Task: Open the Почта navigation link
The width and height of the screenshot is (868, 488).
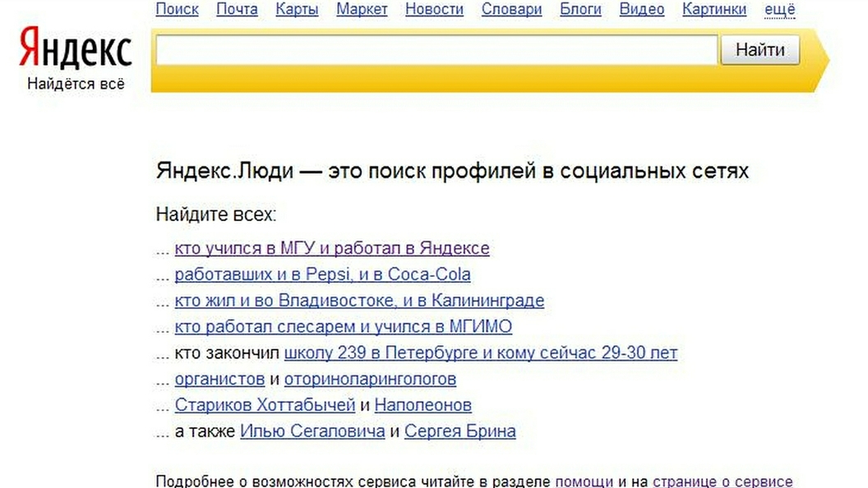Action: pos(237,9)
